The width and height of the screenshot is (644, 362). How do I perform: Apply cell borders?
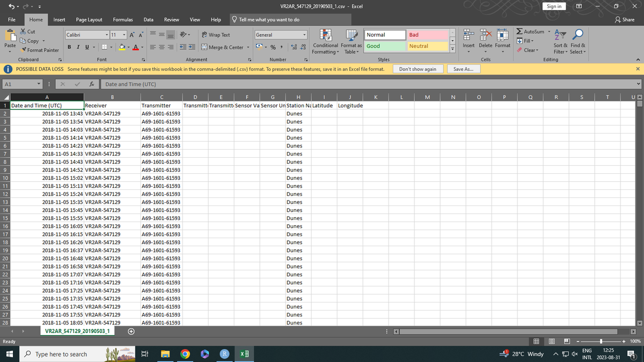click(x=104, y=47)
